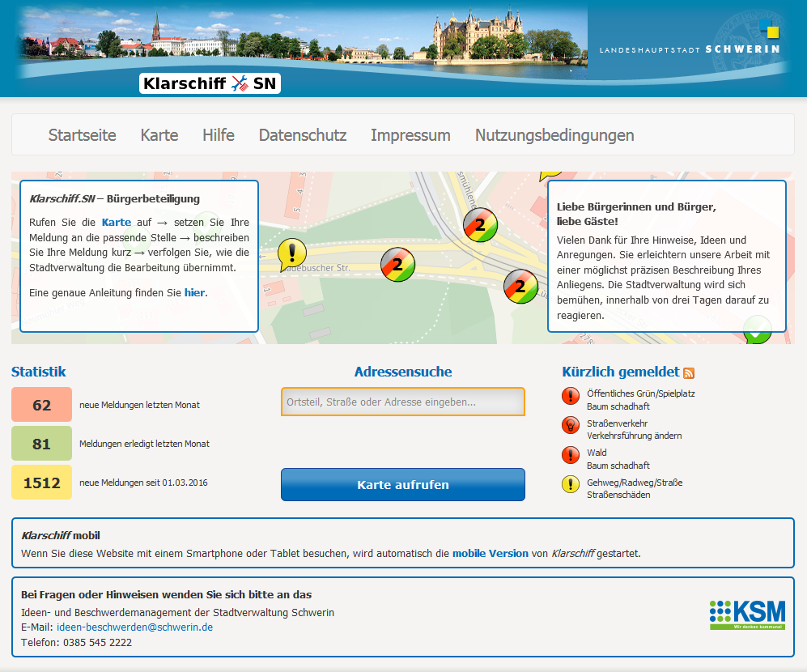
Task: Select 'Öffentliches Grün/Spielplatz' report text
Action: pos(641,394)
